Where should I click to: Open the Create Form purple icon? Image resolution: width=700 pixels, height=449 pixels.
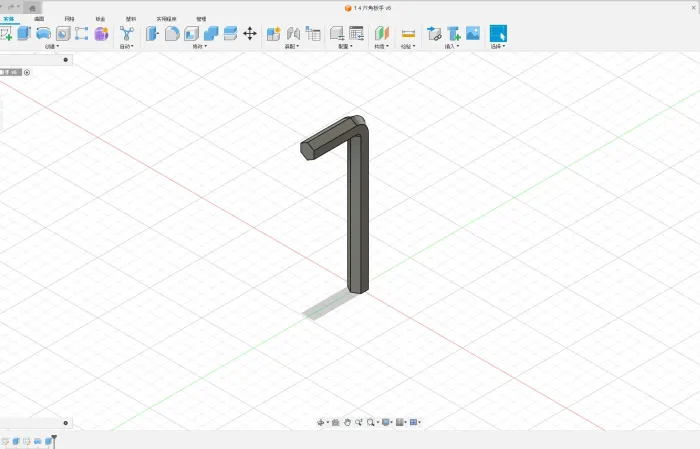coord(101,33)
